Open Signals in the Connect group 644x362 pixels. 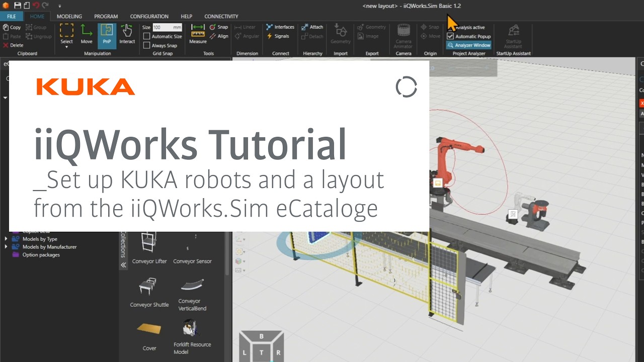[278, 36]
